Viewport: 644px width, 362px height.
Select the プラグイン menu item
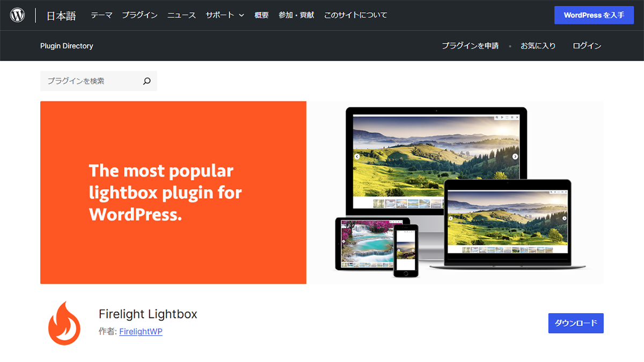(140, 15)
